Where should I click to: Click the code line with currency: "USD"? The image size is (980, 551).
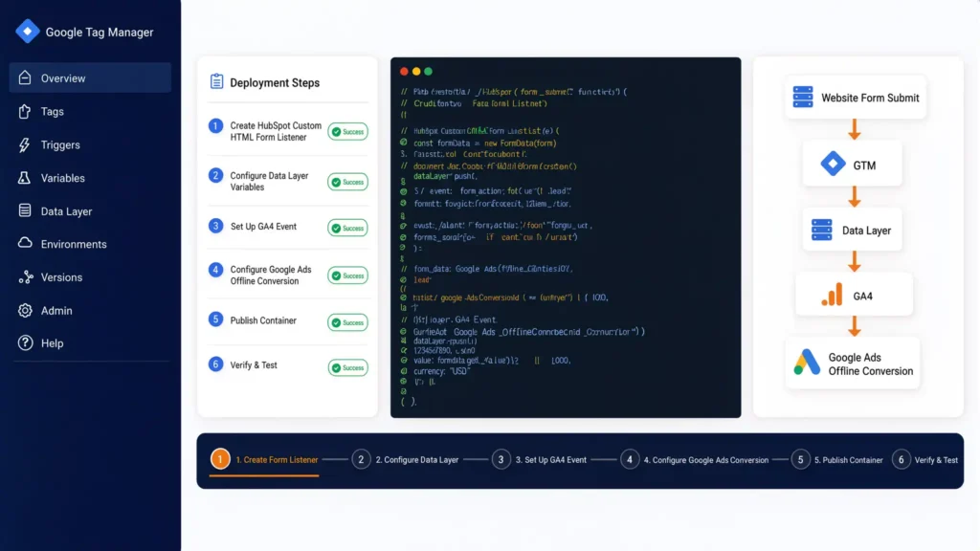coord(441,371)
